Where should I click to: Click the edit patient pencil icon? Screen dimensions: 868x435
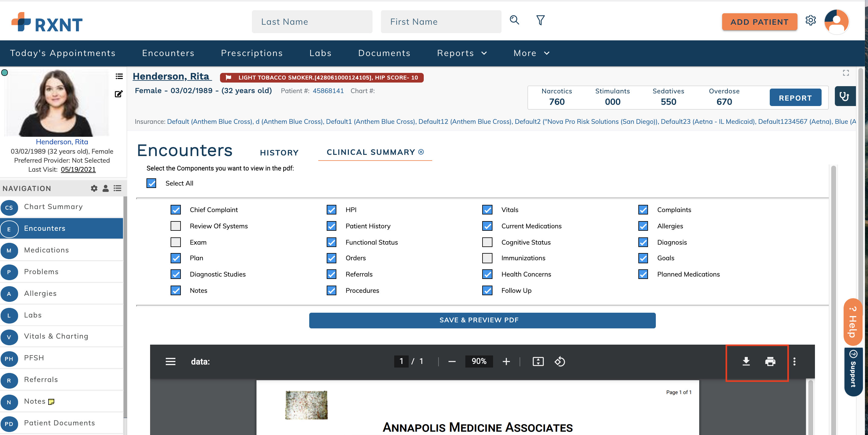[119, 94]
